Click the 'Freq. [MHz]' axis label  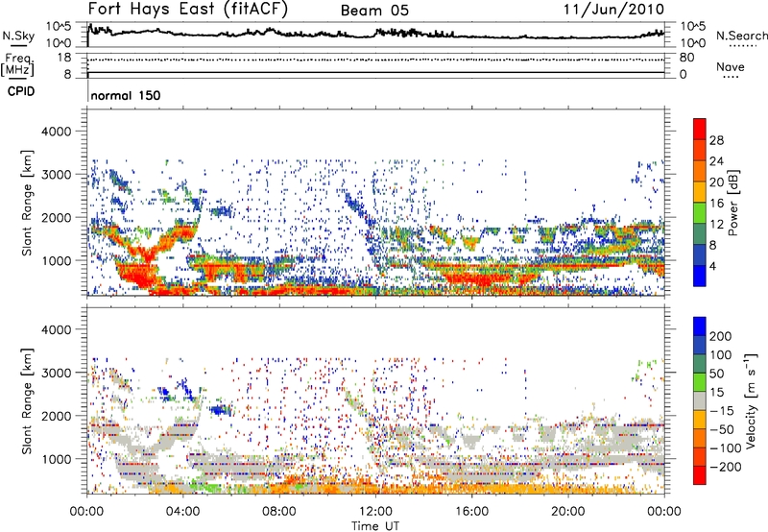(17, 65)
